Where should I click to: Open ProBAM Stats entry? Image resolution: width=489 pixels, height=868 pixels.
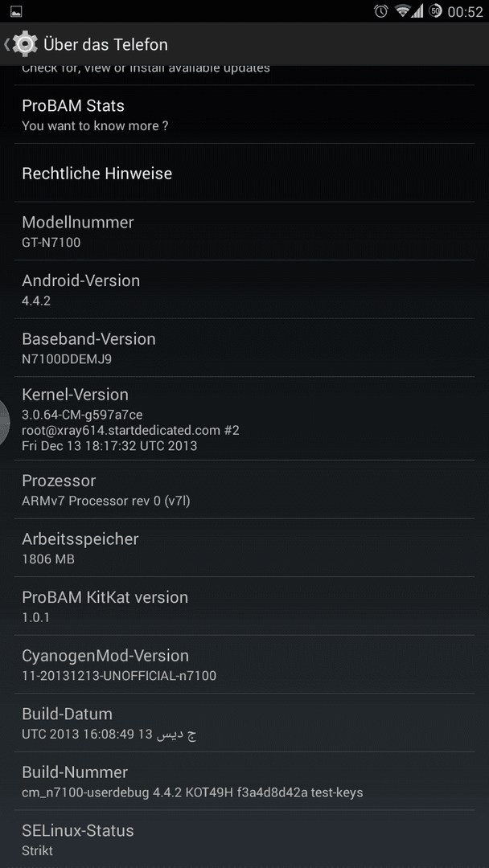(x=244, y=115)
